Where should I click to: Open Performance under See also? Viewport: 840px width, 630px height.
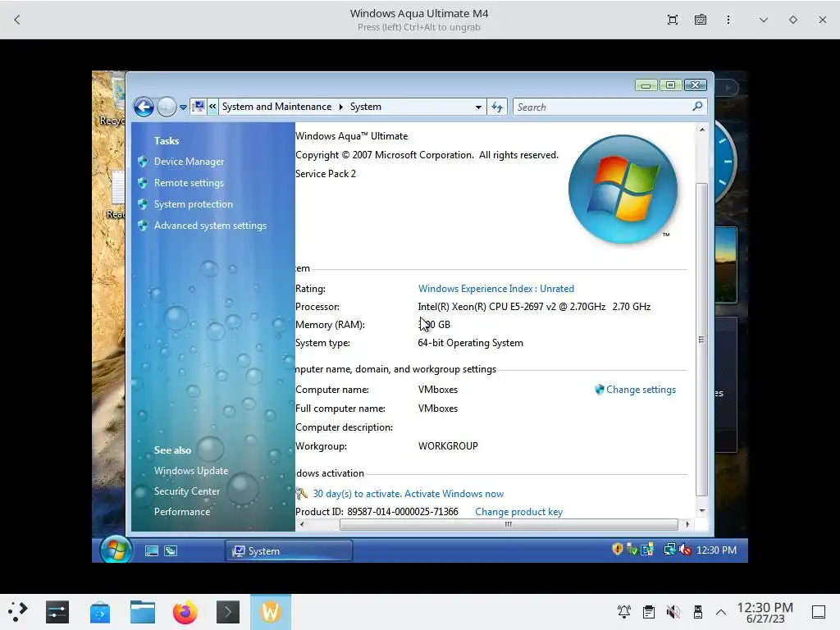[182, 512]
